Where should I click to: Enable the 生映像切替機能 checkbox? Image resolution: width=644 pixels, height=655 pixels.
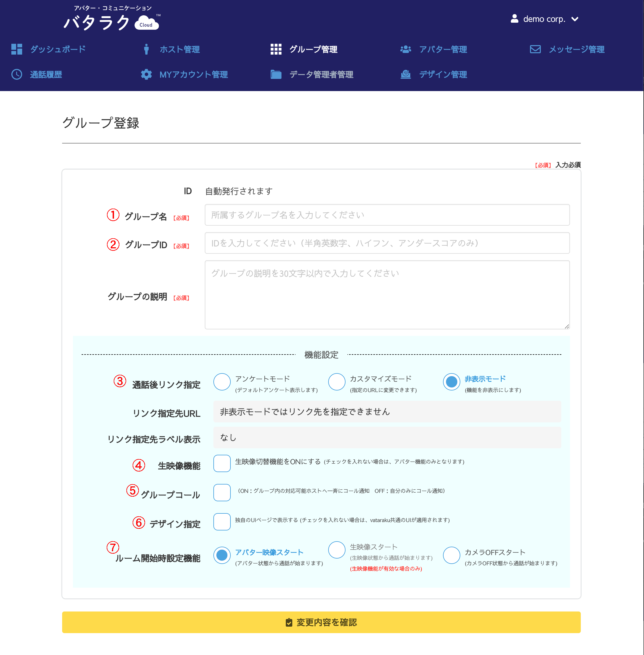[222, 463]
